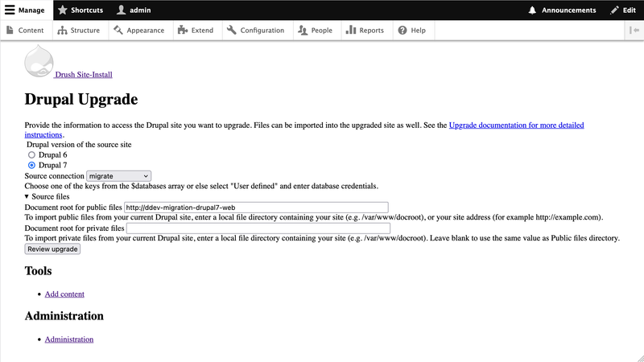
Task: Open the Configuration menu
Action: [256, 31]
